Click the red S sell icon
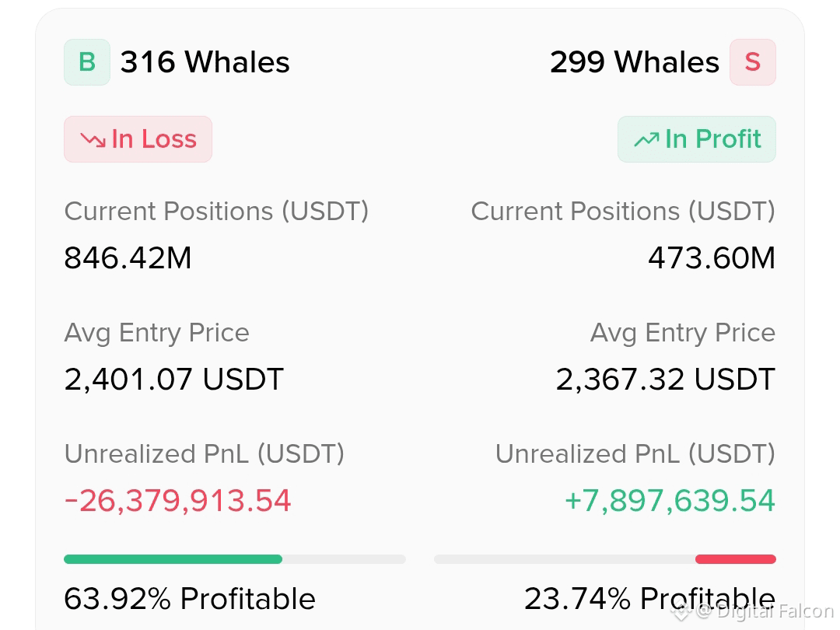This screenshot has height=630, width=840. click(753, 62)
